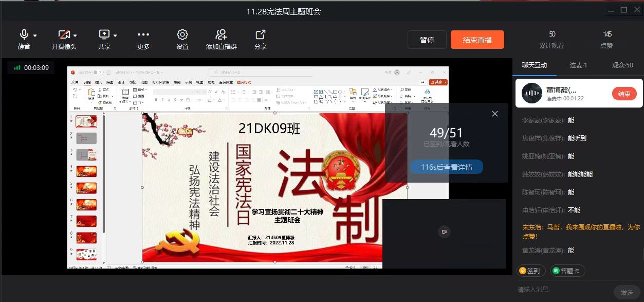Click the message input field
Viewport: 644px width, 302px height.
tap(563, 290)
